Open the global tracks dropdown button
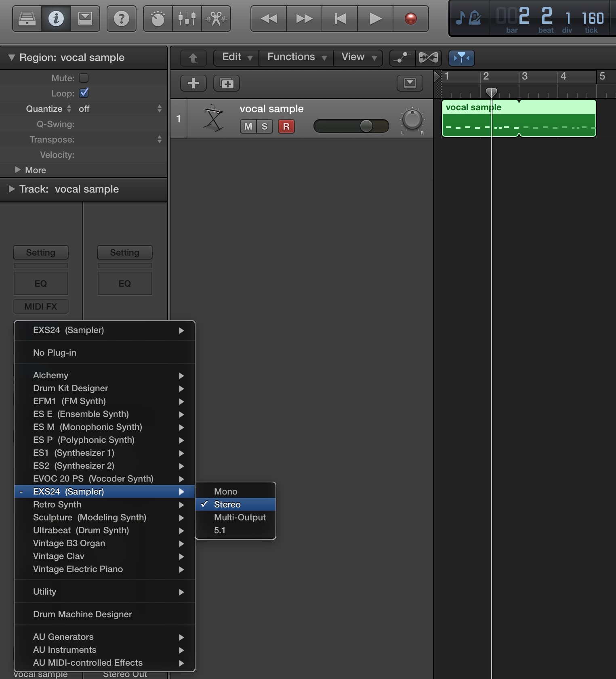This screenshot has width=616, height=679. [x=410, y=83]
